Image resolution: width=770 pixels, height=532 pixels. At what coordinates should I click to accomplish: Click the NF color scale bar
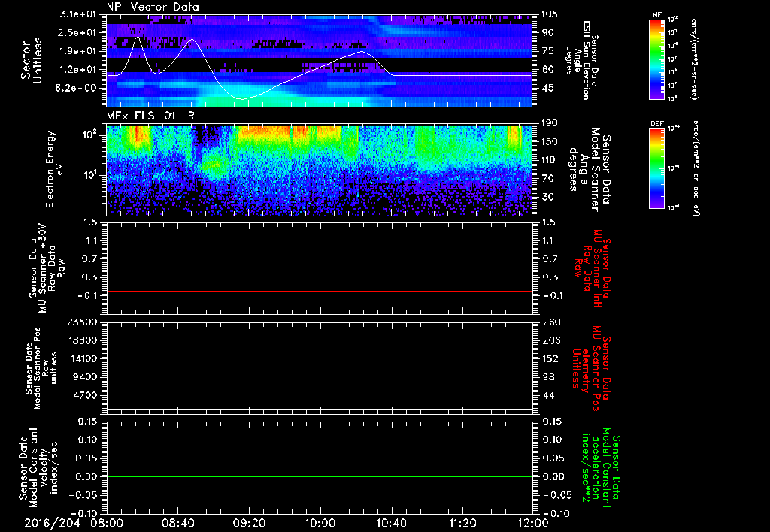656,59
